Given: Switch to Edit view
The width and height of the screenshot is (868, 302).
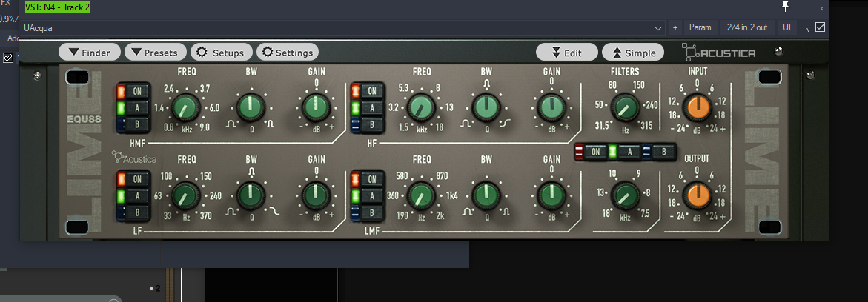Looking at the screenshot, I should 567,53.
